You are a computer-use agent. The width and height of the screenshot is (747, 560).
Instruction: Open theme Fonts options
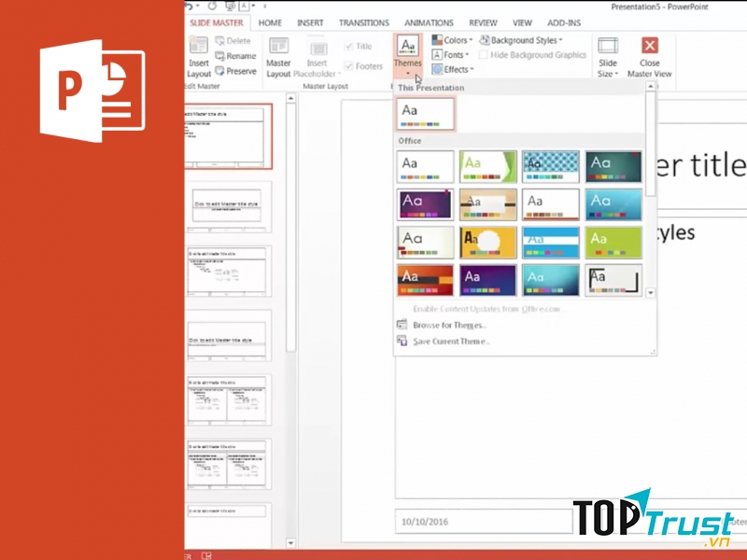click(x=452, y=53)
